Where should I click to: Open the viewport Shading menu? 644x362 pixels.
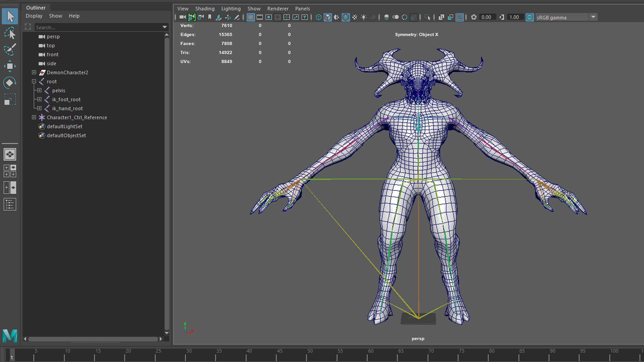205,8
